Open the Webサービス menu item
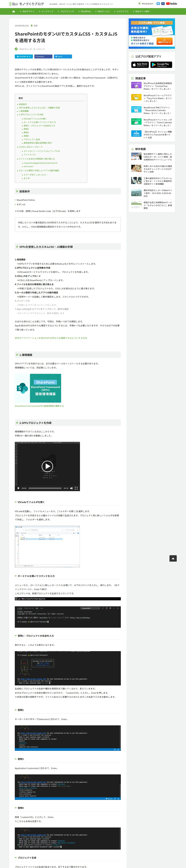The height and width of the screenshot is (868, 186). pyautogui.click(x=103, y=11)
